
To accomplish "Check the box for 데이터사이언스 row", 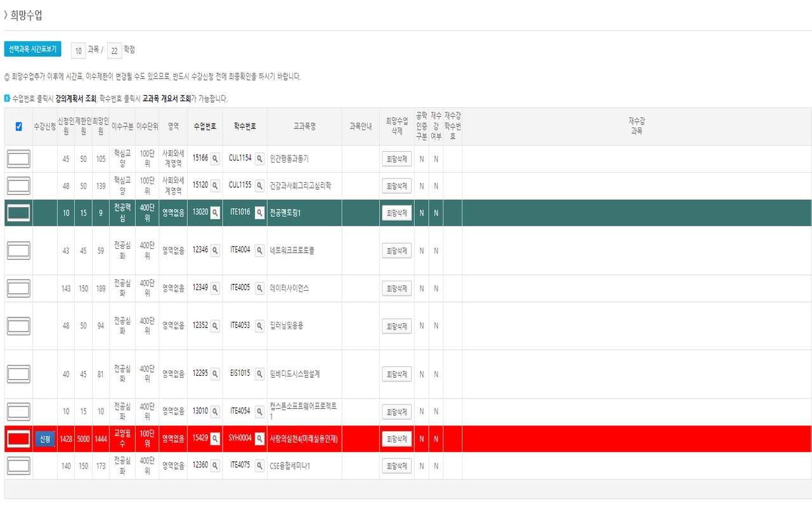I will click(18, 288).
